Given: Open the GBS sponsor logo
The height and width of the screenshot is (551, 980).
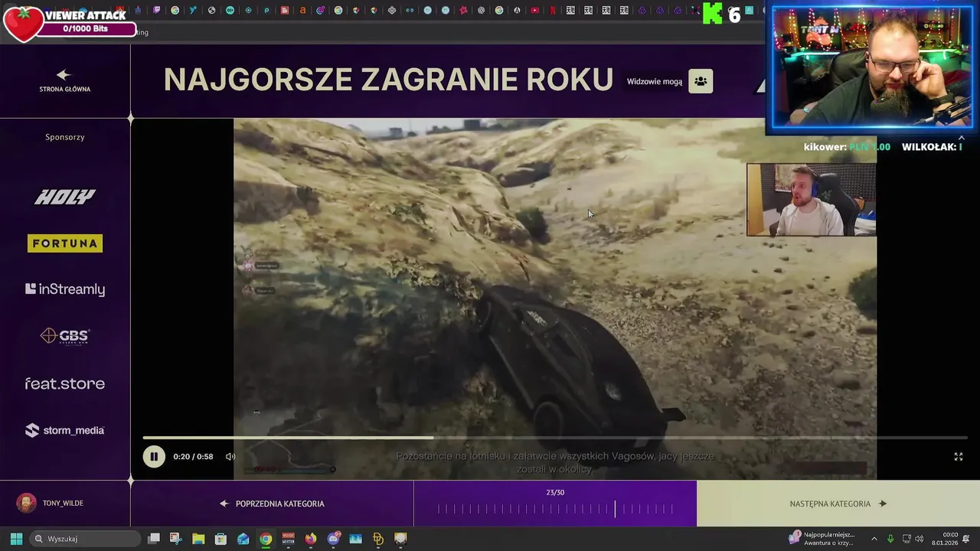Looking at the screenshot, I should (65, 336).
